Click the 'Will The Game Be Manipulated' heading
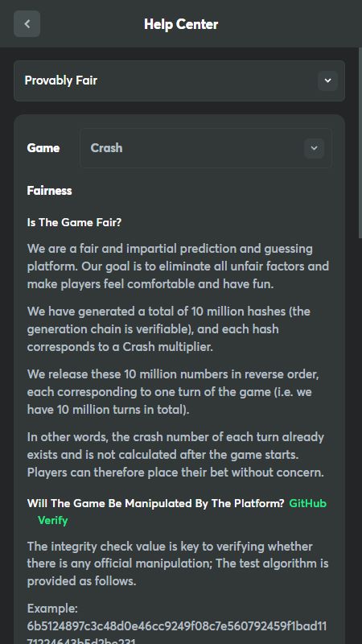This screenshot has height=644, width=362. [x=155, y=503]
